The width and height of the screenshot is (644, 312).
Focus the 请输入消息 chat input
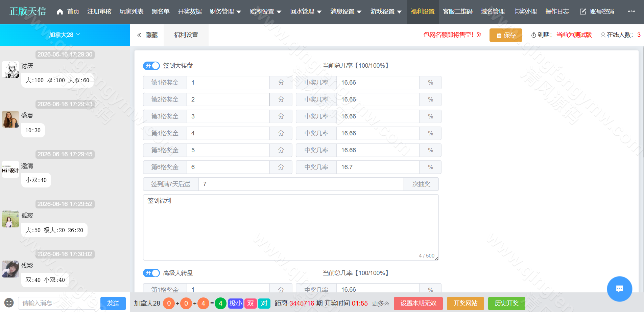[x=57, y=303]
